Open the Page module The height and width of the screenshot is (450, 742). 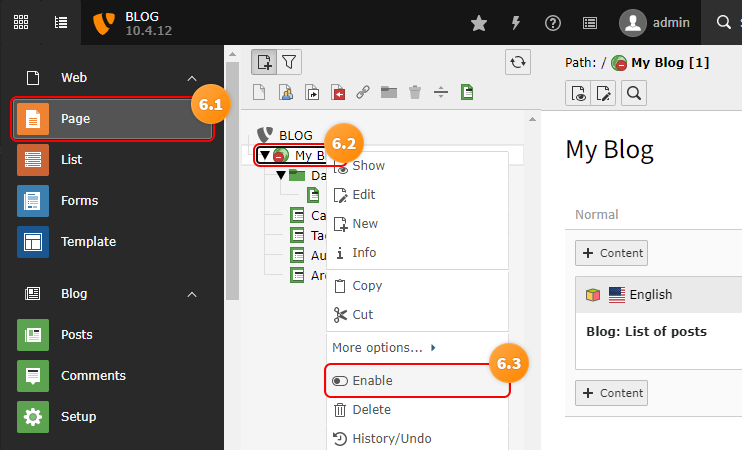[111, 119]
